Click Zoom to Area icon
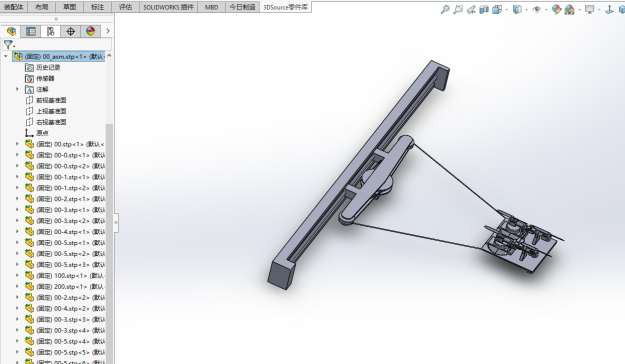 (458, 9)
